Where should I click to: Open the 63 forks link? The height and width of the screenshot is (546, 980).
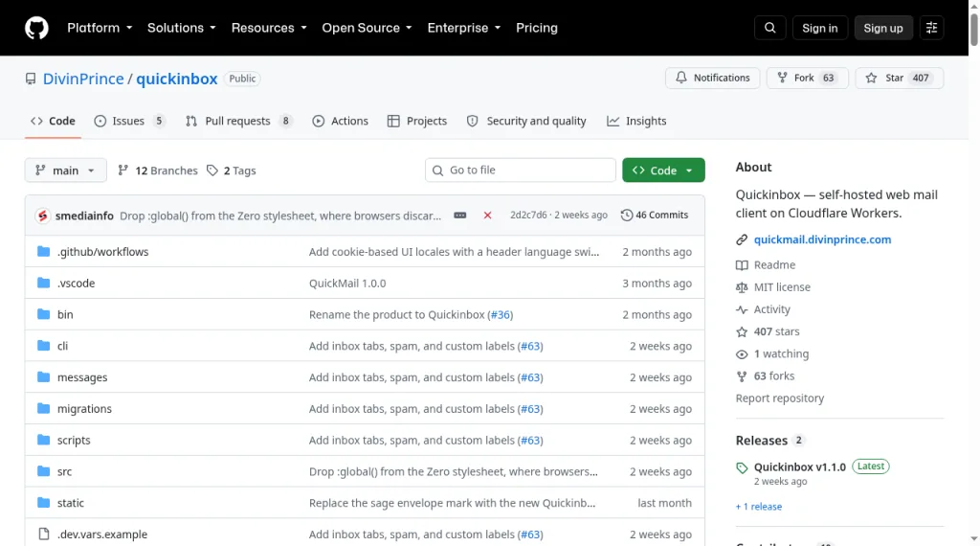pyautogui.click(x=773, y=375)
